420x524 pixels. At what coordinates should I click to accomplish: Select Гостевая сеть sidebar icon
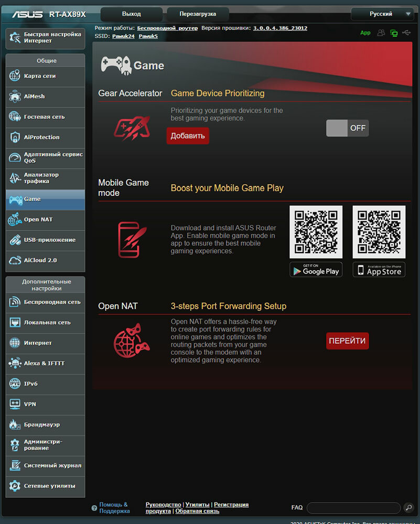[15, 117]
